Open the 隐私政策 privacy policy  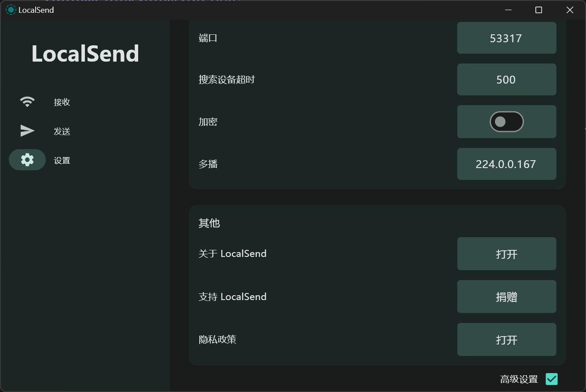[x=506, y=340]
